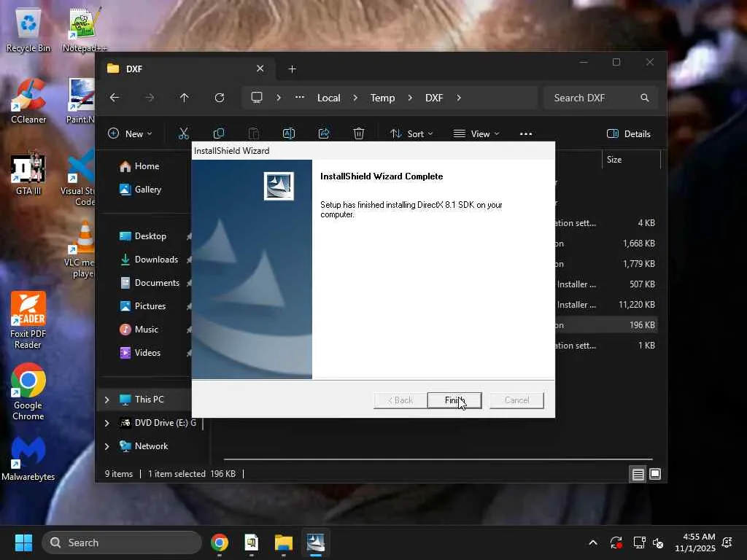Select the Foxit PDF Reader desktop icon
747x560 pixels.
[28, 321]
